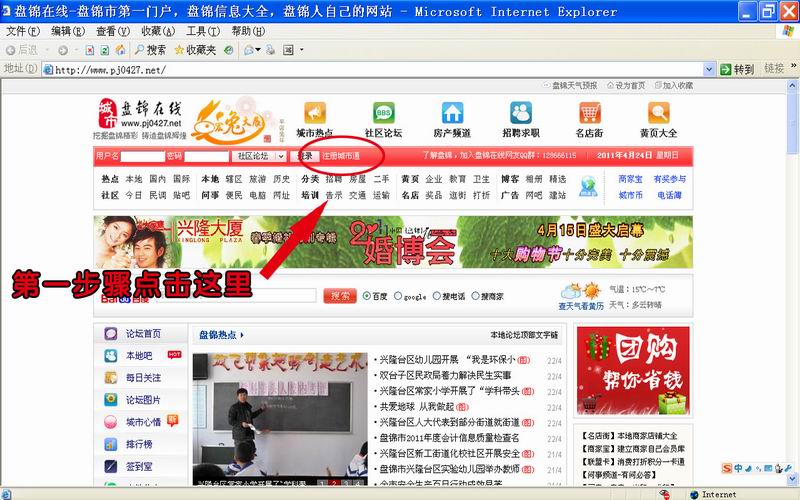Image resolution: width=800 pixels, height=500 pixels.
Task: Click the 用户名 input field
Action: click(142, 156)
